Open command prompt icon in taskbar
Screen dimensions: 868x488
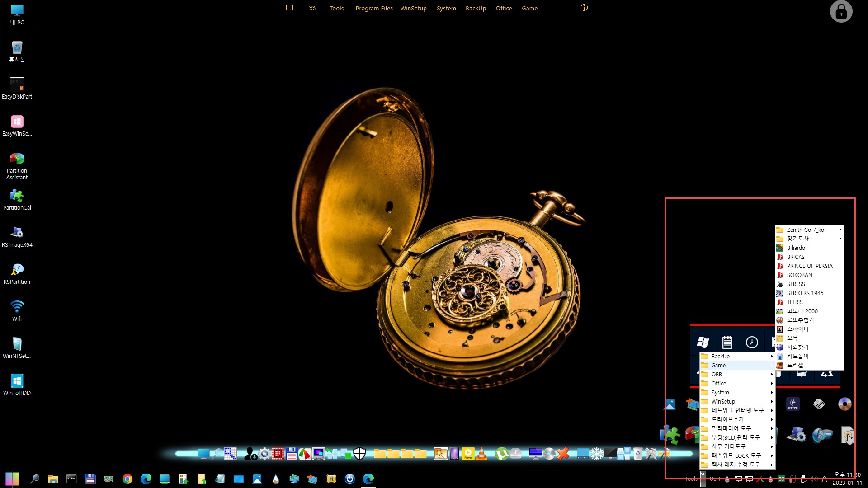[71, 479]
